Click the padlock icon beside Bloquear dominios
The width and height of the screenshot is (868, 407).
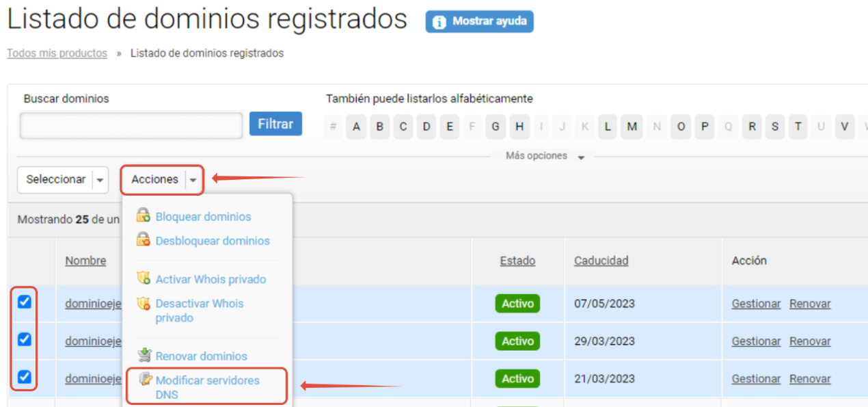(x=143, y=216)
